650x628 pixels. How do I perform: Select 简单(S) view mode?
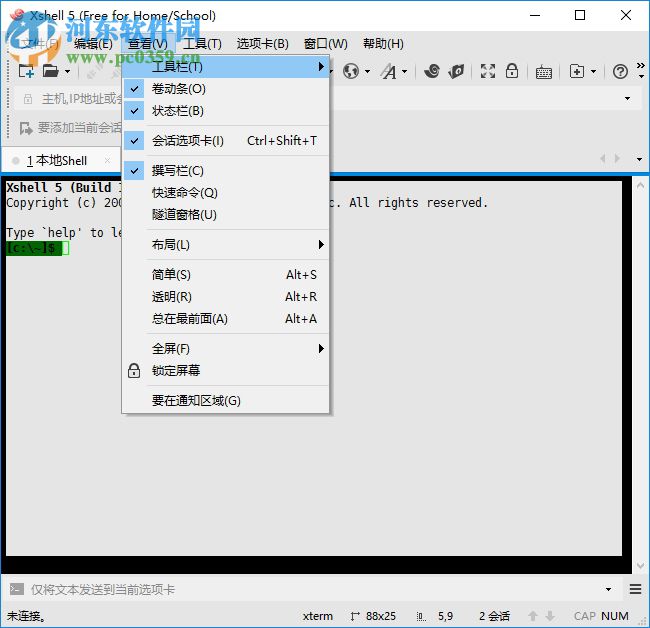click(x=226, y=274)
